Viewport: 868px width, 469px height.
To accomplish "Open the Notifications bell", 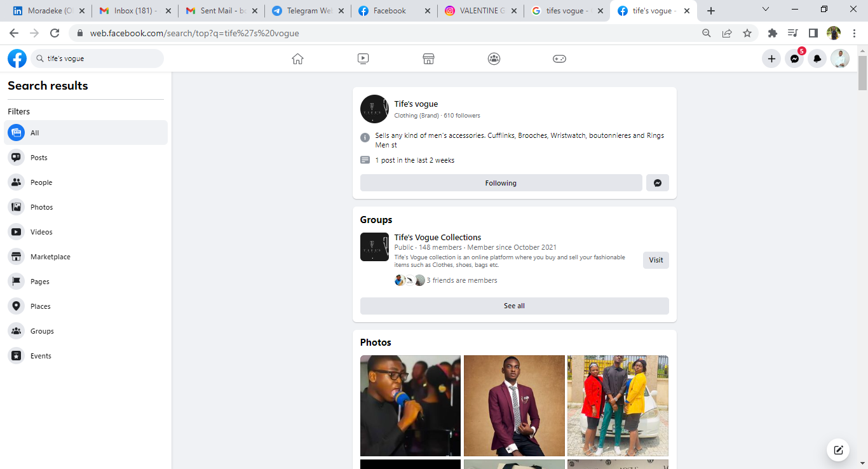I will pos(817,58).
